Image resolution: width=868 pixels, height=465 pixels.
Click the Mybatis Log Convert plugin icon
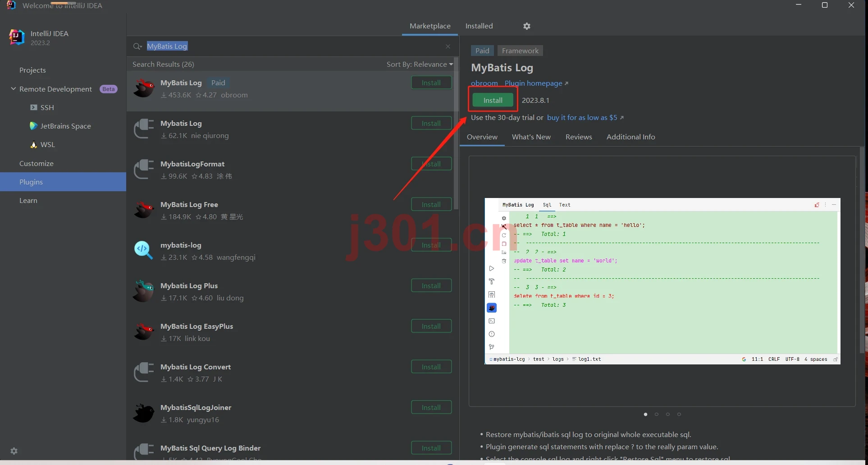click(x=144, y=373)
